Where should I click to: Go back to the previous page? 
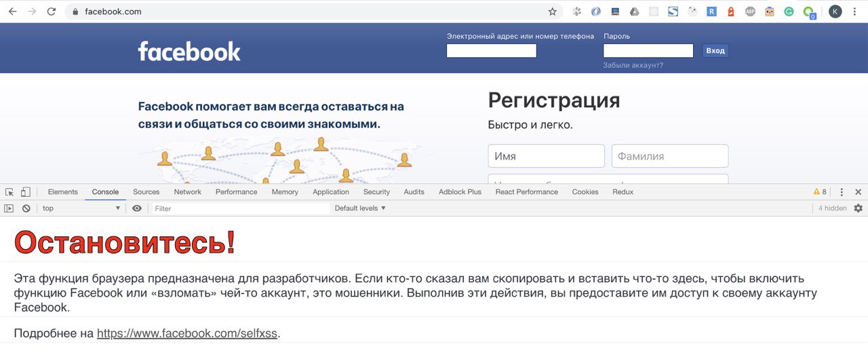pos(12,12)
